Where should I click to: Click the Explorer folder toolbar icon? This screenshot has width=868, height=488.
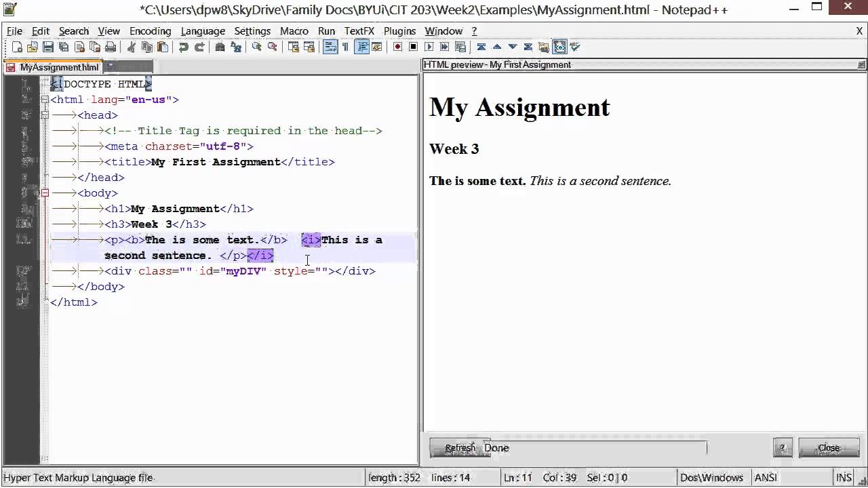tap(543, 47)
